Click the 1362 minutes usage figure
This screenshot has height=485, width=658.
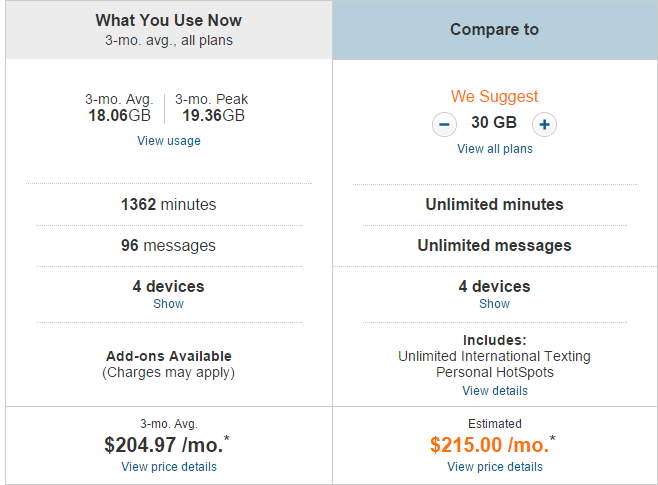[169, 204]
